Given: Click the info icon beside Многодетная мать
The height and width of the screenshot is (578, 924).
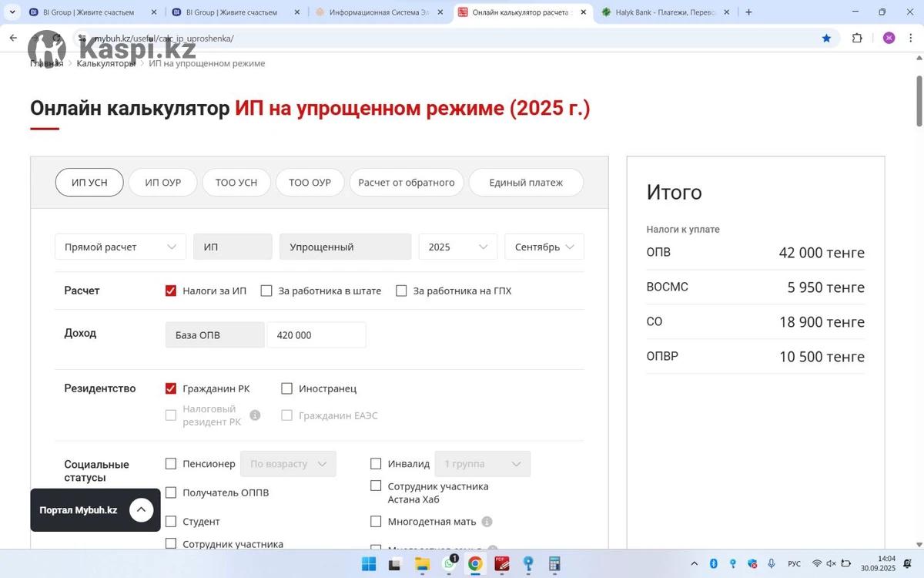Looking at the screenshot, I should [487, 522].
